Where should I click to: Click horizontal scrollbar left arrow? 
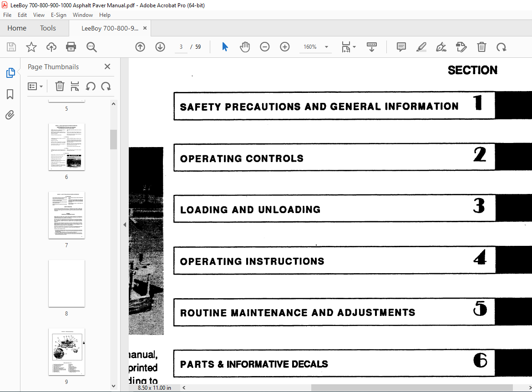click(x=184, y=387)
